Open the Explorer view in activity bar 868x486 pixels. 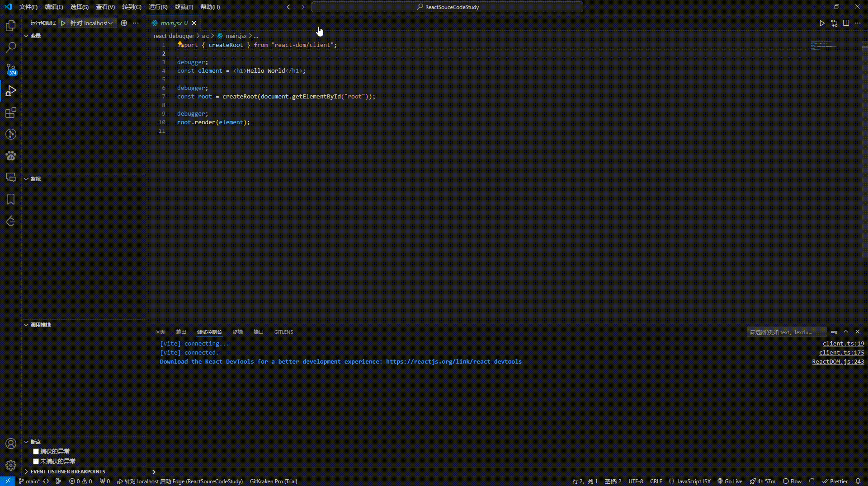click(10, 26)
